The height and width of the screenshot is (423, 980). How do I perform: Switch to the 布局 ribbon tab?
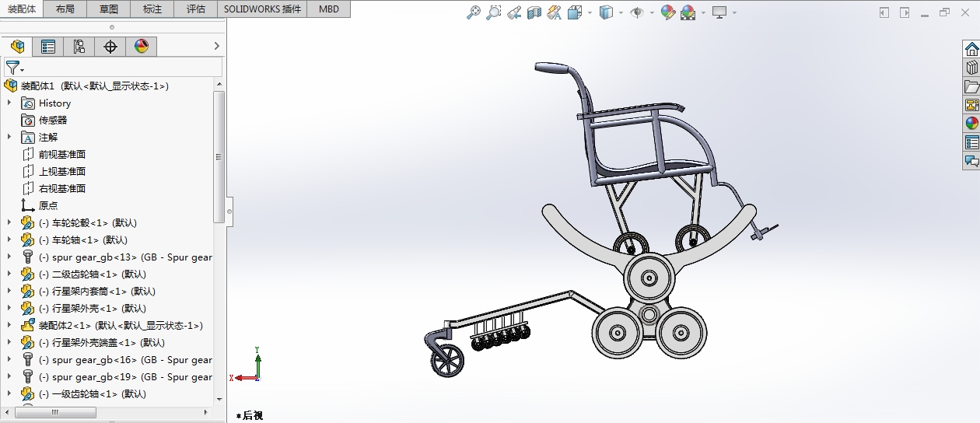pyautogui.click(x=65, y=9)
